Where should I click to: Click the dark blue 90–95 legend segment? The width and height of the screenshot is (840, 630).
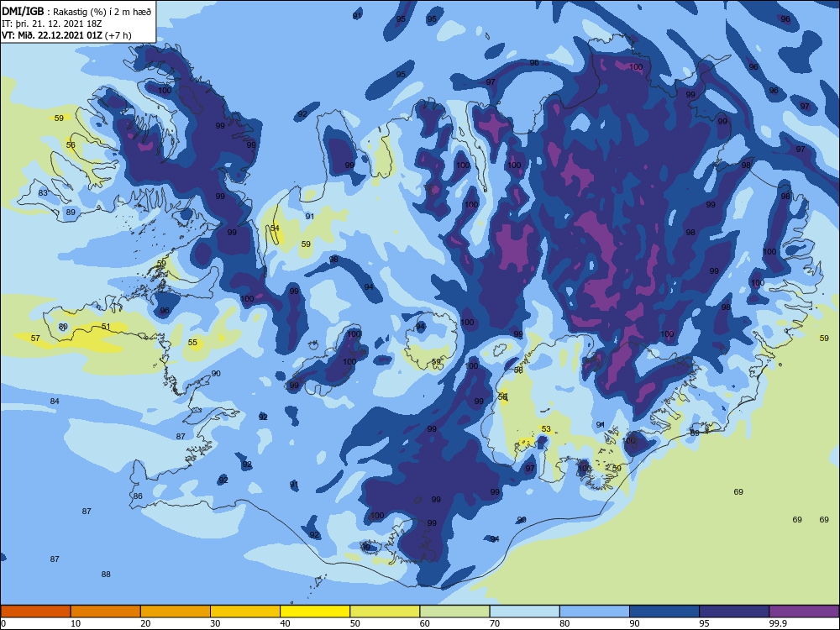664,612
